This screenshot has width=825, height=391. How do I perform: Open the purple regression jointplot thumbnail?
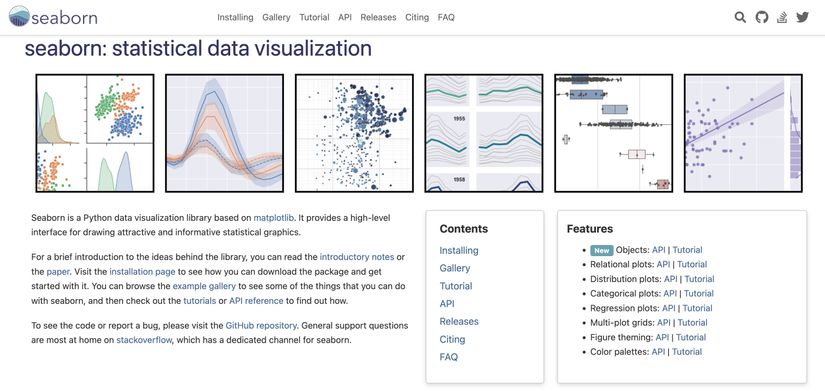pos(743,133)
